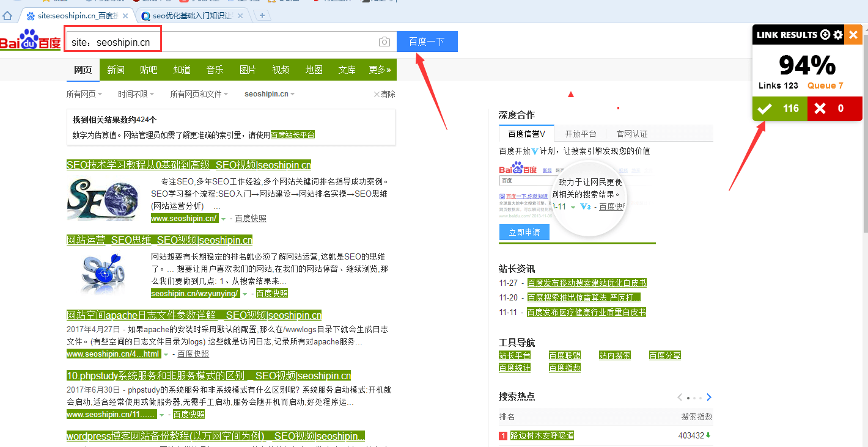Screen dimensions: 868x447
Task: Open result SEO技术学习教程从0基础到高级
Action: tap(189, 165)
